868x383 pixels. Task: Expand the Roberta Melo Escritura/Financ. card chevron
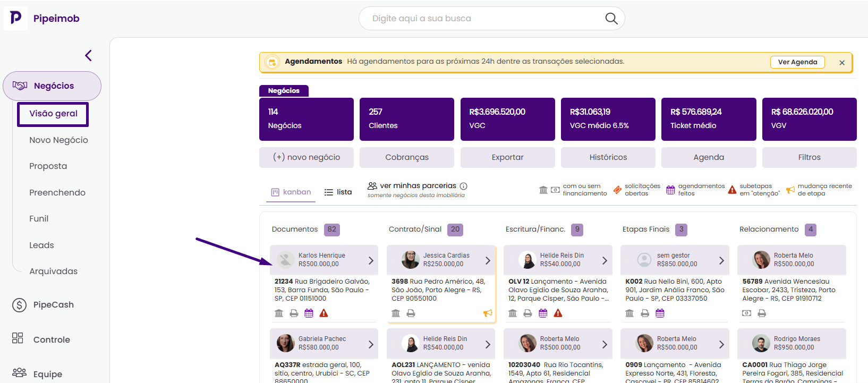[605, 345]
